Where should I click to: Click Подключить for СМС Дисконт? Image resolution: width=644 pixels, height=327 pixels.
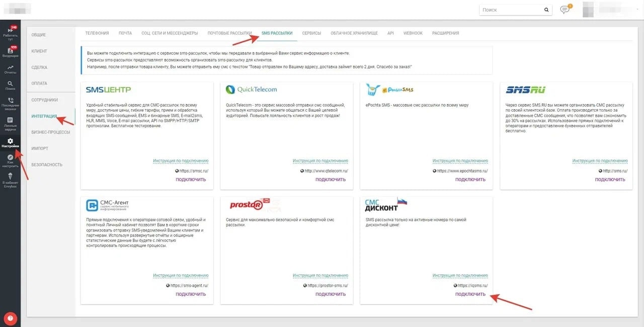470,294
